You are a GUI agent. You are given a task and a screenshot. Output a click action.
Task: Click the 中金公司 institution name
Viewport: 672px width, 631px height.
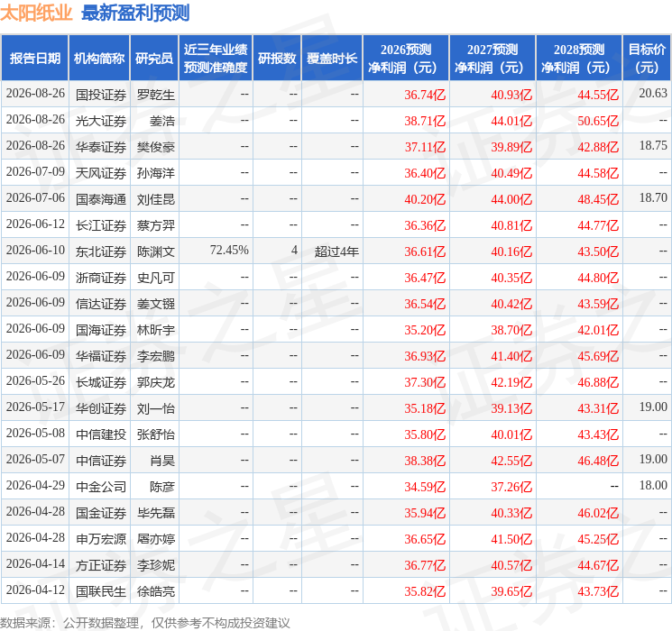coord(101,487)
